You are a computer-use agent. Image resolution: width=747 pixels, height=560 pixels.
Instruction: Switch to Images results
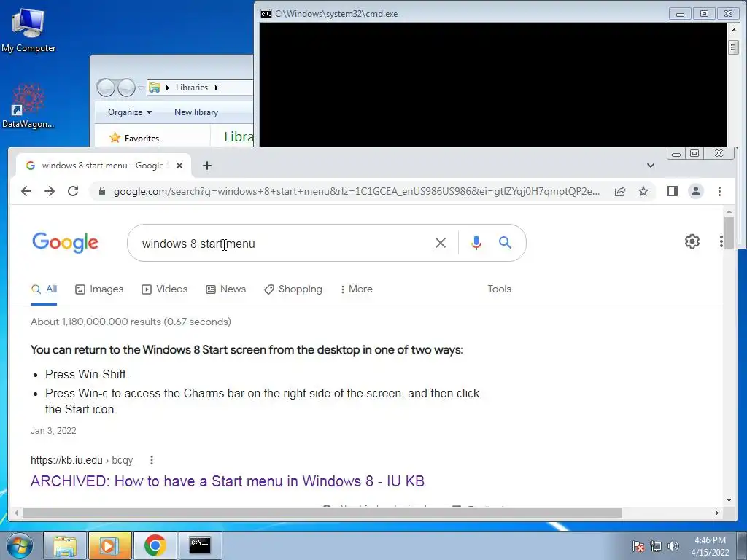(99, 289)
